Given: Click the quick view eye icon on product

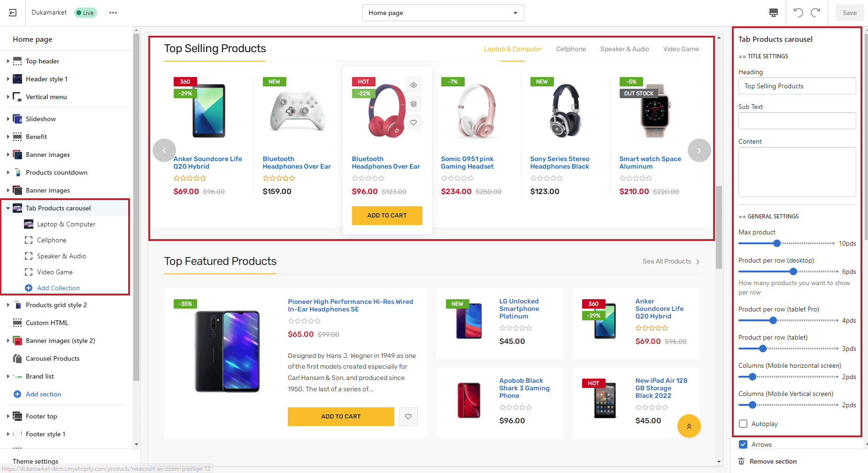Looking at the screenshot, I should (x=414, y=85).
